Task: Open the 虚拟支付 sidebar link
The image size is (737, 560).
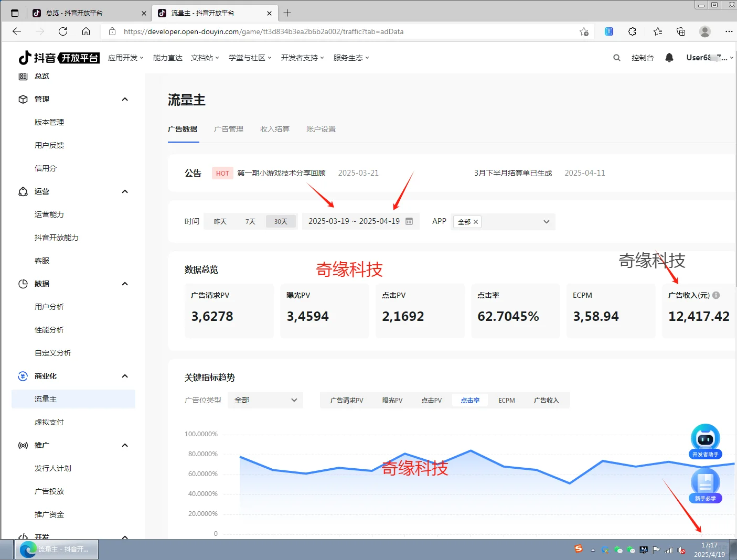Action: [49, 422]
